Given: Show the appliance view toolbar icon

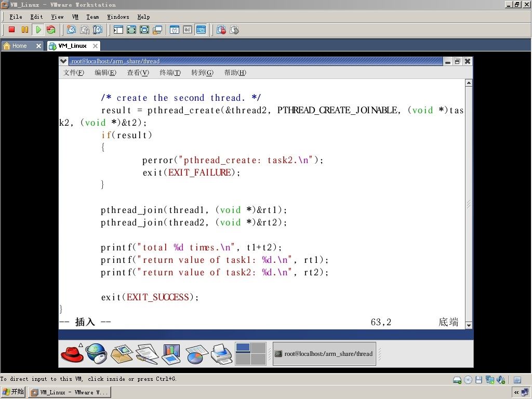Looking at the screenshot, I should (x=188, y=30).
